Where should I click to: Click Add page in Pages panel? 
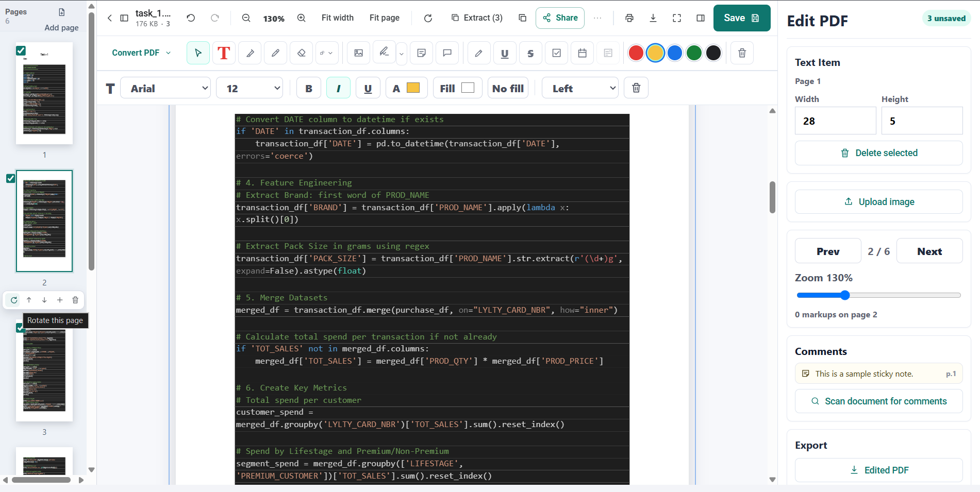coord(62,20)
